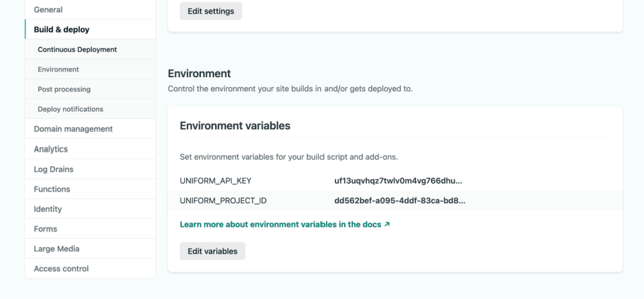Open Deploy notifications subsection
This screenshot has width=644, height=299.
(x=71, y=109)
